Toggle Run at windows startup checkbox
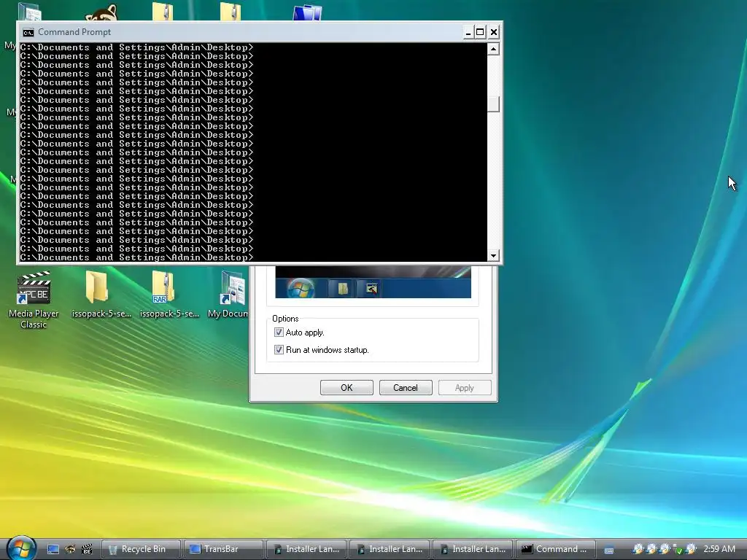The width and height of the screenshot is (747, 560). click(279, 350)
